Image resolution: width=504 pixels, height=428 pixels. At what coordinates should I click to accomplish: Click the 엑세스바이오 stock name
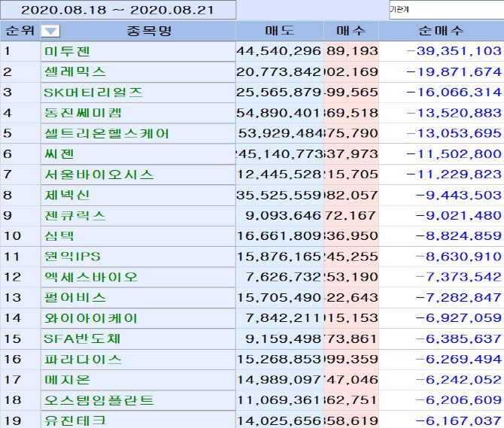click(x=91, y=277)
